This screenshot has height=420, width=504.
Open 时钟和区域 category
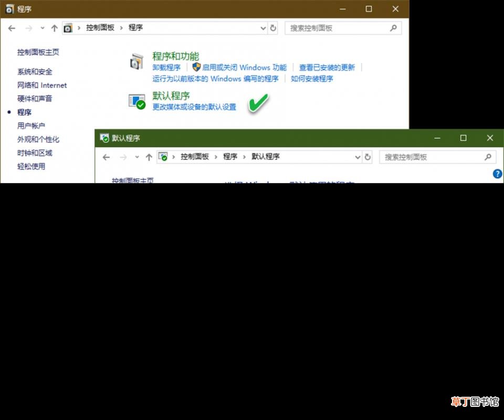pos(35,153)
